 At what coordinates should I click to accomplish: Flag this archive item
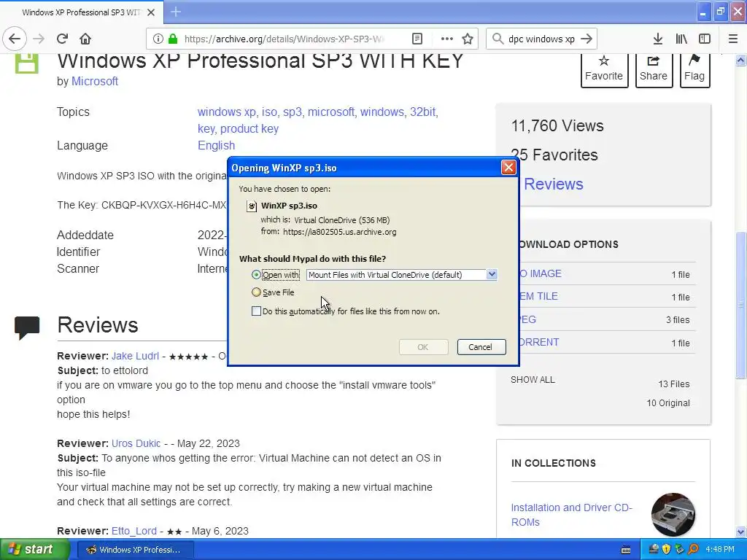click(x=694, y=69)
